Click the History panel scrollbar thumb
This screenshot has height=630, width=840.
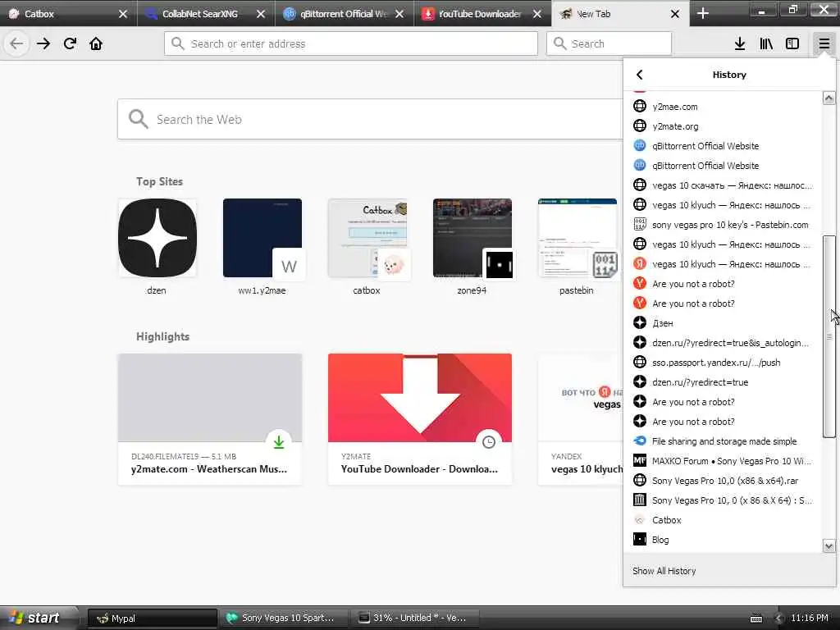coord(829,336)
